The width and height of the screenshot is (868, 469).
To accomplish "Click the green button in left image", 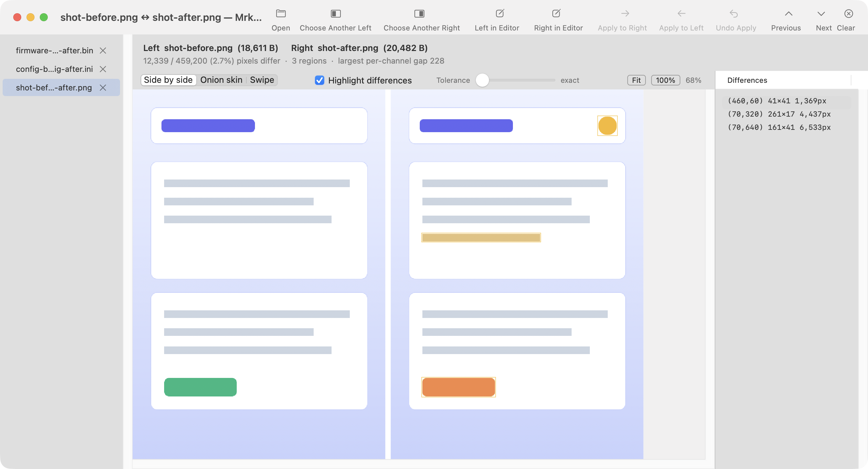I will 200,387.
